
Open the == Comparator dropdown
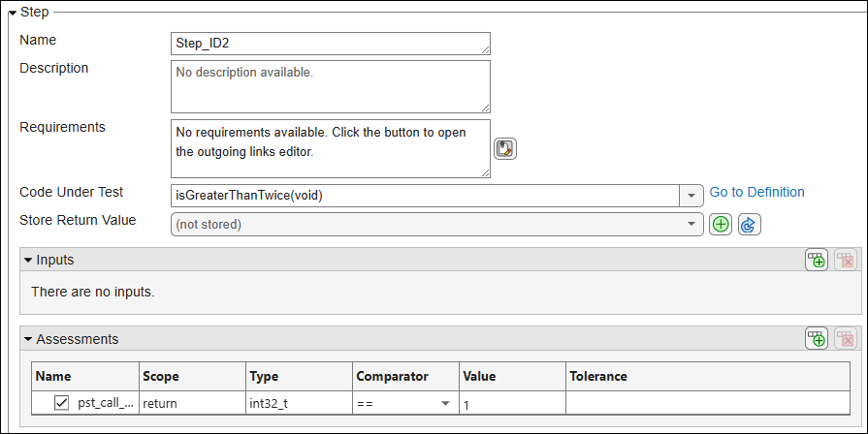click(445, 404)
